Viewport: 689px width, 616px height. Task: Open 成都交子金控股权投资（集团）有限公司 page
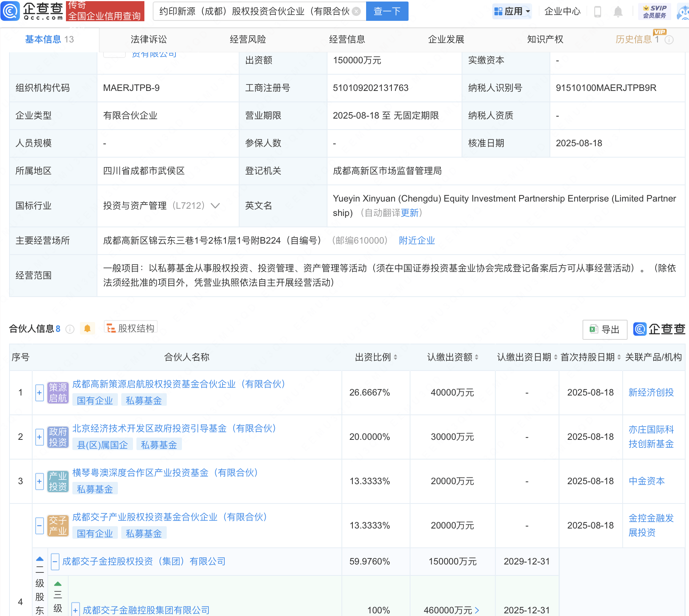click(x=144, y=561)
